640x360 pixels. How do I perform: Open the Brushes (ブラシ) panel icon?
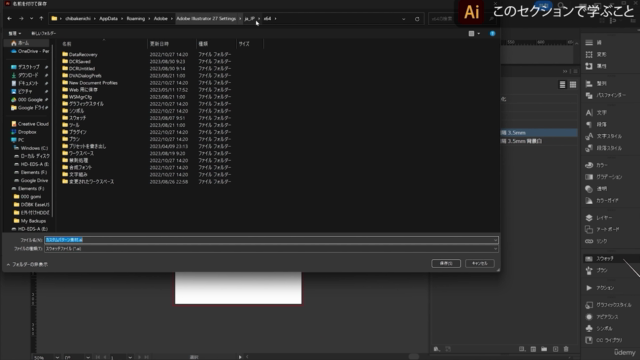(x=589, y=270)
